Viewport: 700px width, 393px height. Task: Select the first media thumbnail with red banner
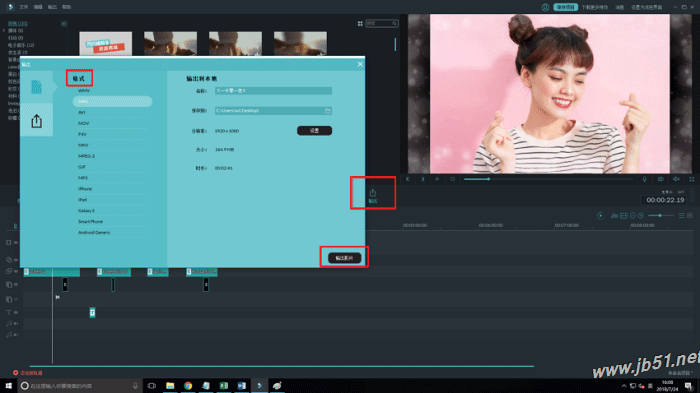pos(106,43)
